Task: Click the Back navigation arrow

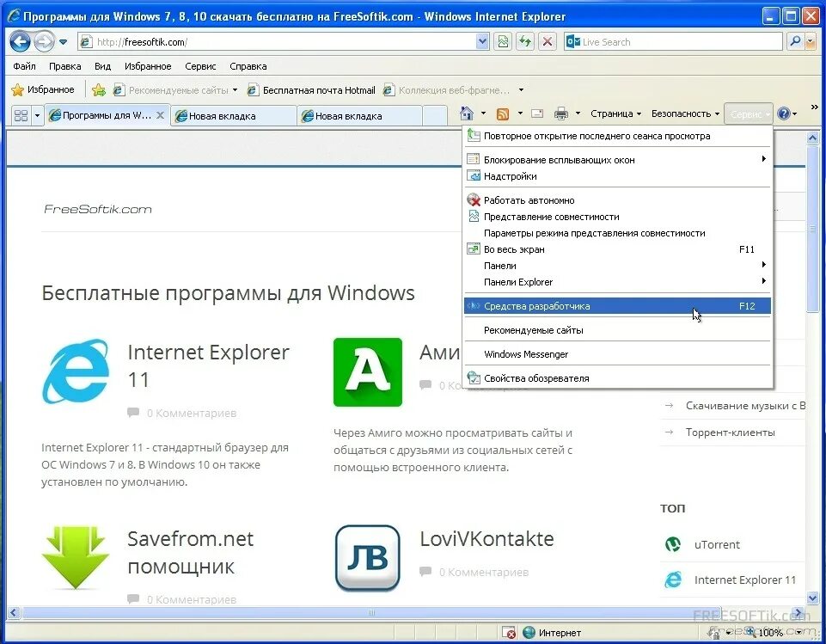Action: [20, 41]
